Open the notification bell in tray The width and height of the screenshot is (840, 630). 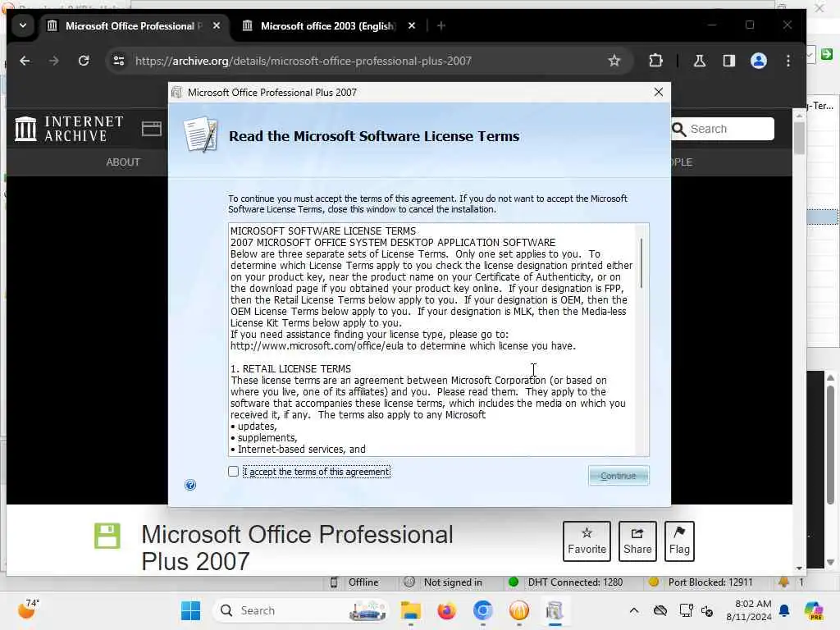click(784, 610)
